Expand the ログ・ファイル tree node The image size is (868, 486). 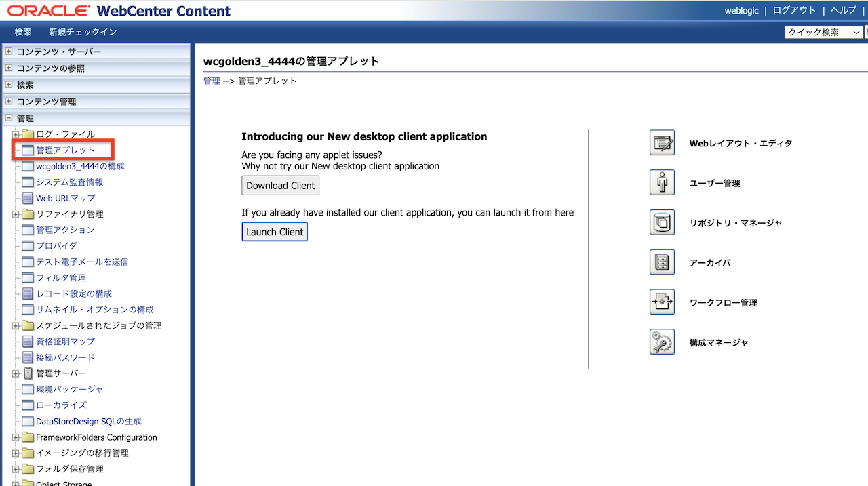16,134
